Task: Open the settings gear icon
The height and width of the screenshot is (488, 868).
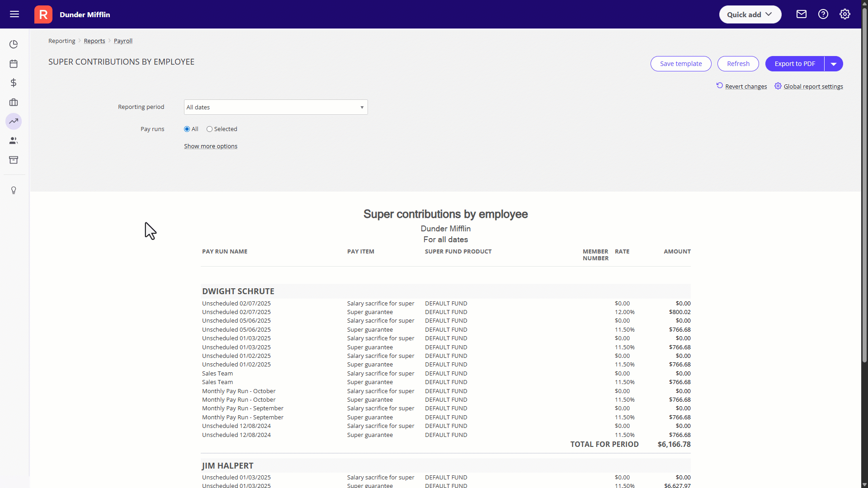Action: (844, 14)
